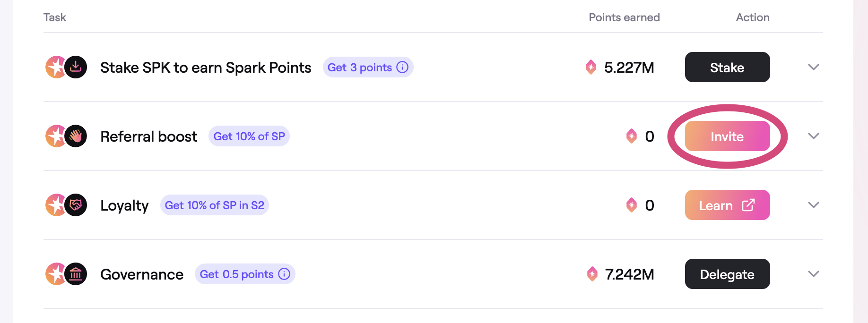Image resolution: width=868 pixels, height=323 pixels.
Task: Click the Referral boost waving hand icon
Action: coord(76,136)
